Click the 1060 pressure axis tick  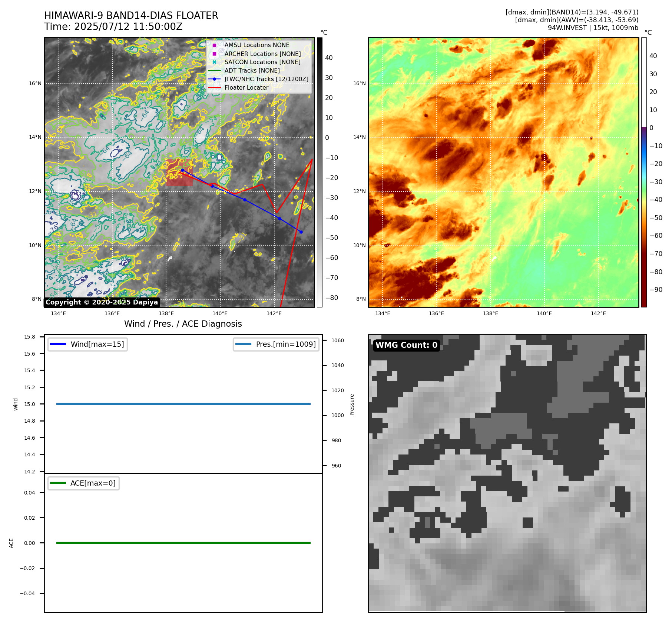pyautogui.click(x=338, y=341)
